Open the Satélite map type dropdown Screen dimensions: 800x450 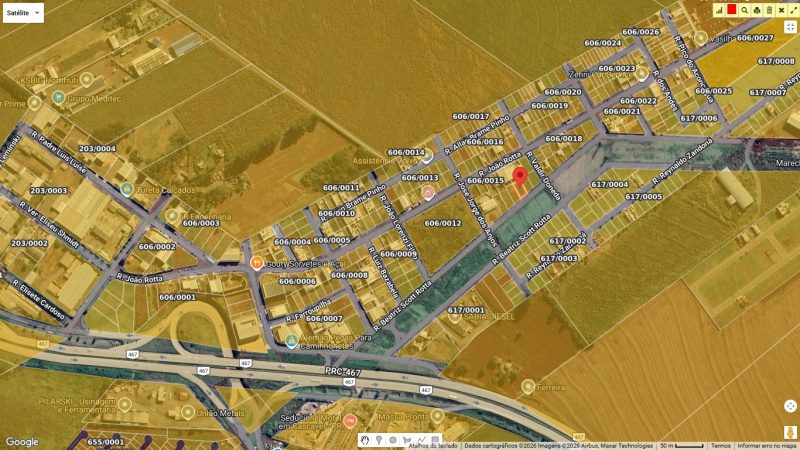[23, 13]
